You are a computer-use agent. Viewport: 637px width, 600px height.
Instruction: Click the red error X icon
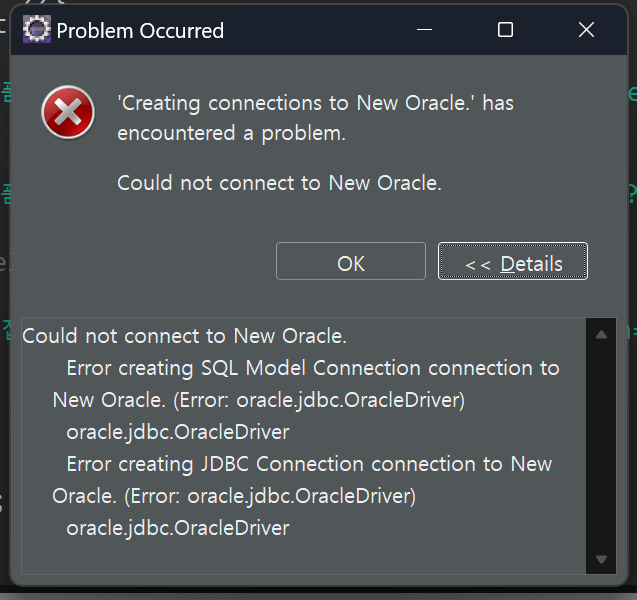click(68, 112)
